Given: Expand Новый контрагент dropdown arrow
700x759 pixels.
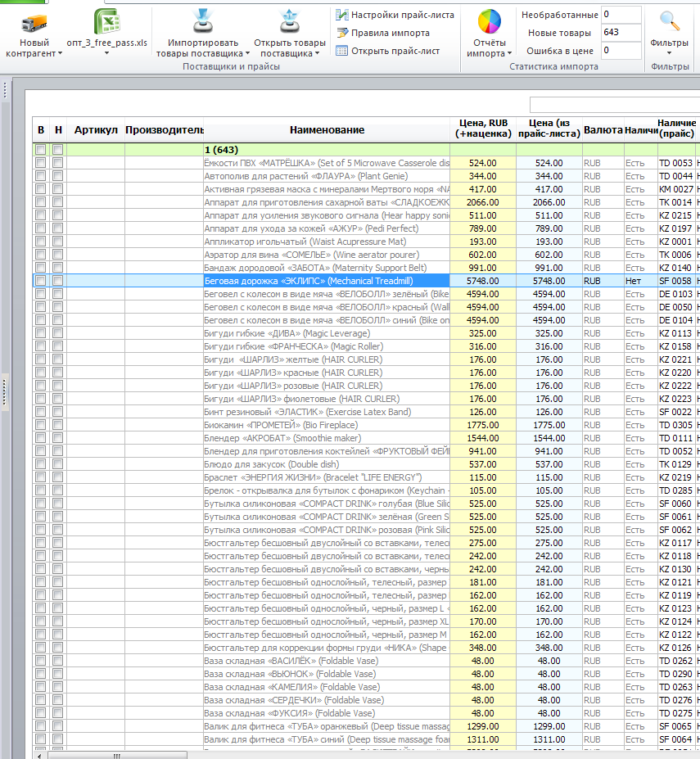Looking at the screenshot, I should pyautogui.click(x=60, y=54).
